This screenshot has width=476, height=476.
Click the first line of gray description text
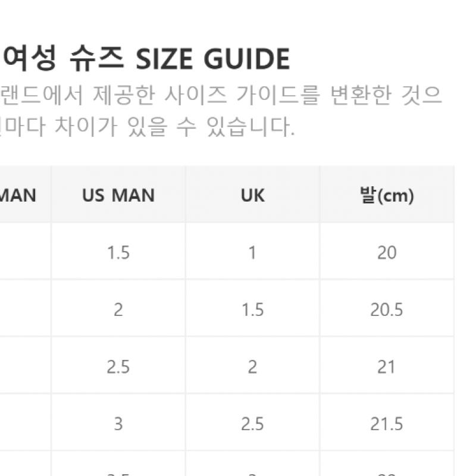(221, 95)
